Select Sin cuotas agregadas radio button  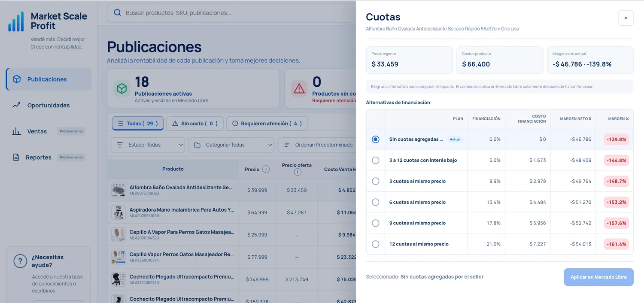[376, 139]
